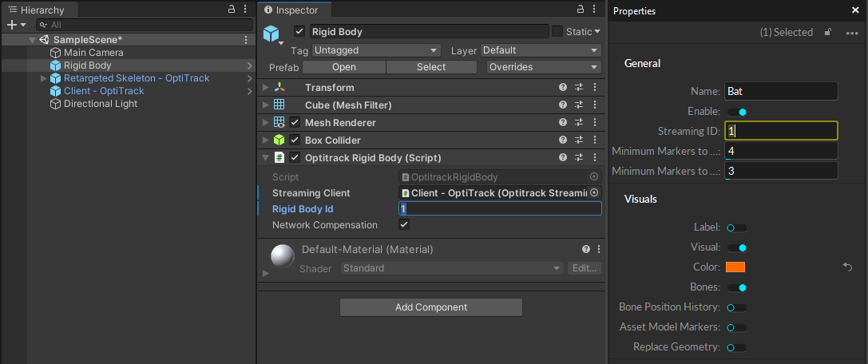Open Transform component help icon

[563, 88]
